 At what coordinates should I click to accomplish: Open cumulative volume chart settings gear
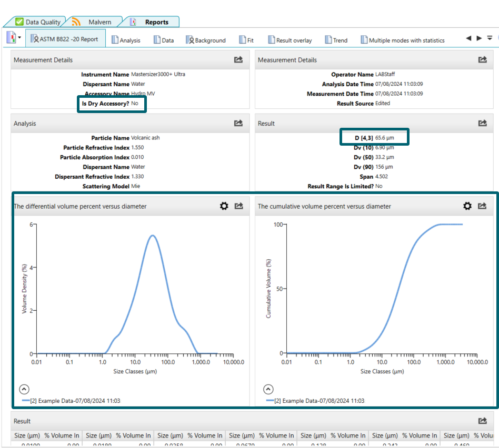467,206
